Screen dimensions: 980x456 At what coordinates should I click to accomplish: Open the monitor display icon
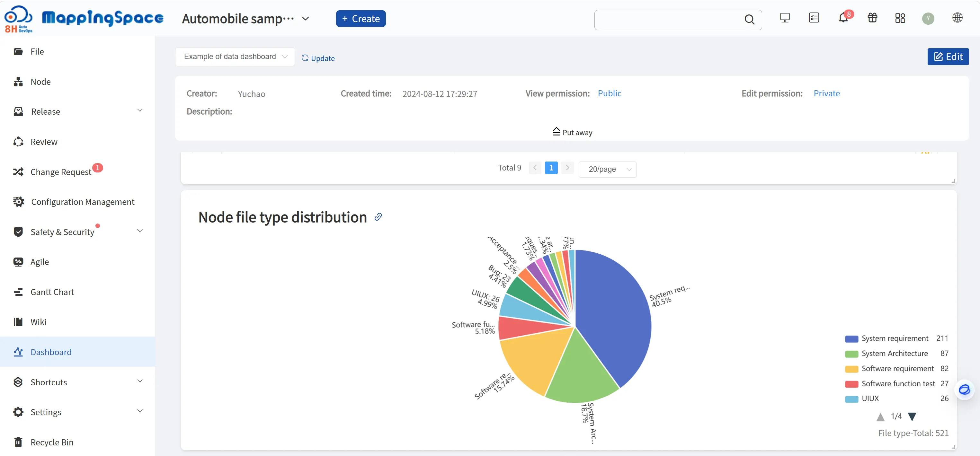(x=784, y=18)
